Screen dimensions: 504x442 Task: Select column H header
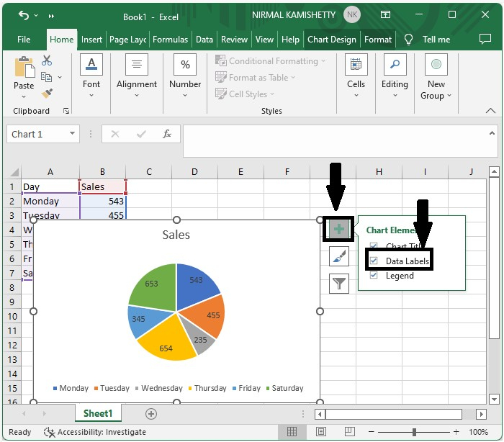pos(379,172)
